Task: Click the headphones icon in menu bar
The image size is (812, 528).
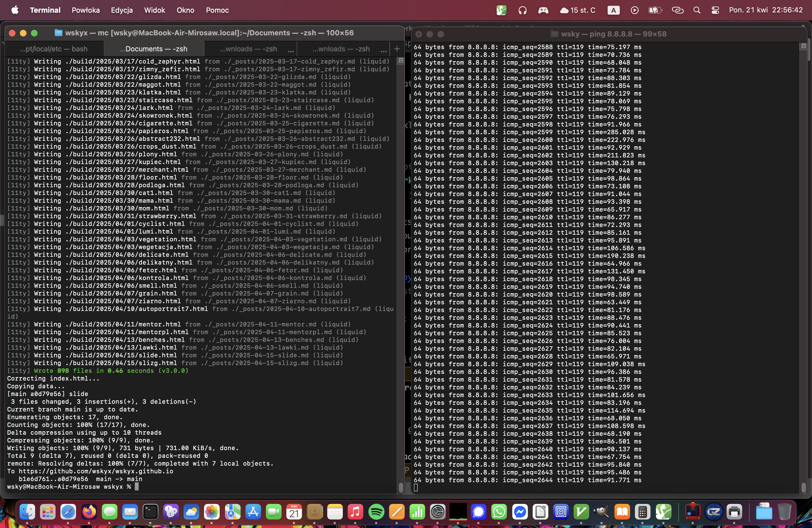Action: point(522,10)
